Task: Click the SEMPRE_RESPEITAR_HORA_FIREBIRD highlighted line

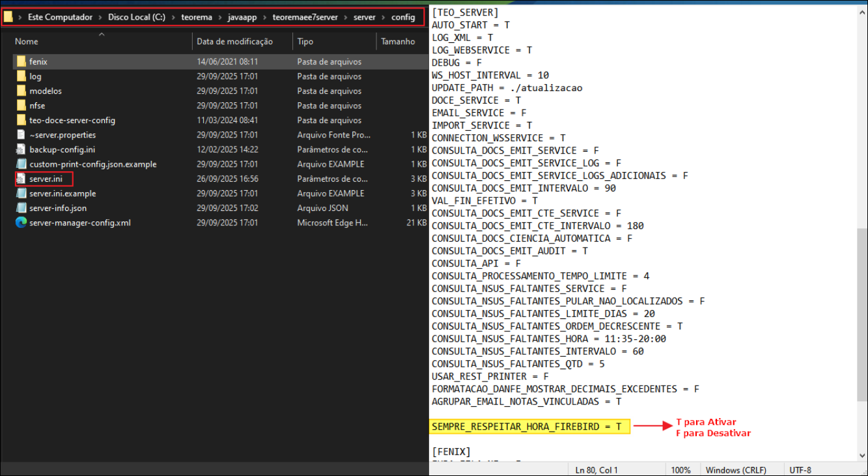Action: coord(530,427)
